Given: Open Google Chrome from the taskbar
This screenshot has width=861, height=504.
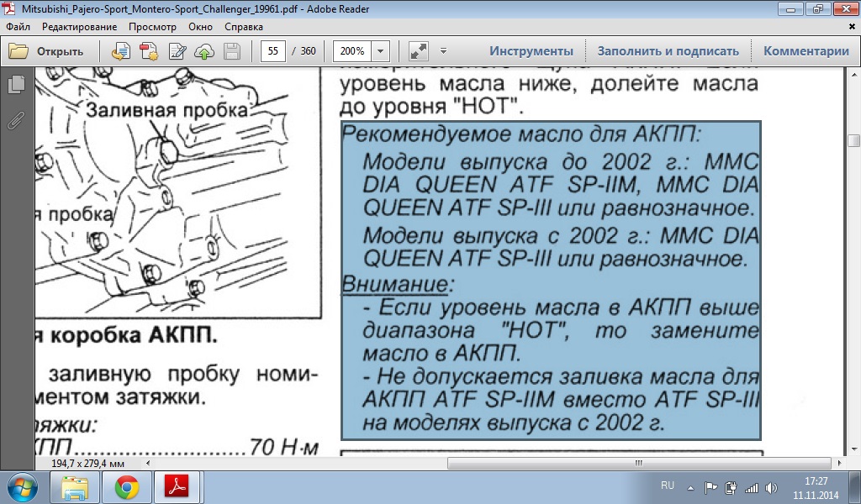Looking at the screenshot, I should click(x=127, y=486).
